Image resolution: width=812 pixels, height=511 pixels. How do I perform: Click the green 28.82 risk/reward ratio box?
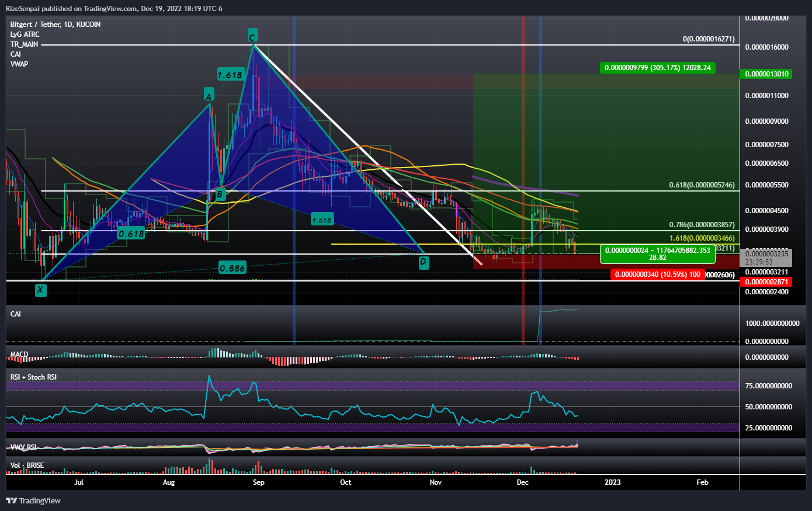(x=658, y=254)
